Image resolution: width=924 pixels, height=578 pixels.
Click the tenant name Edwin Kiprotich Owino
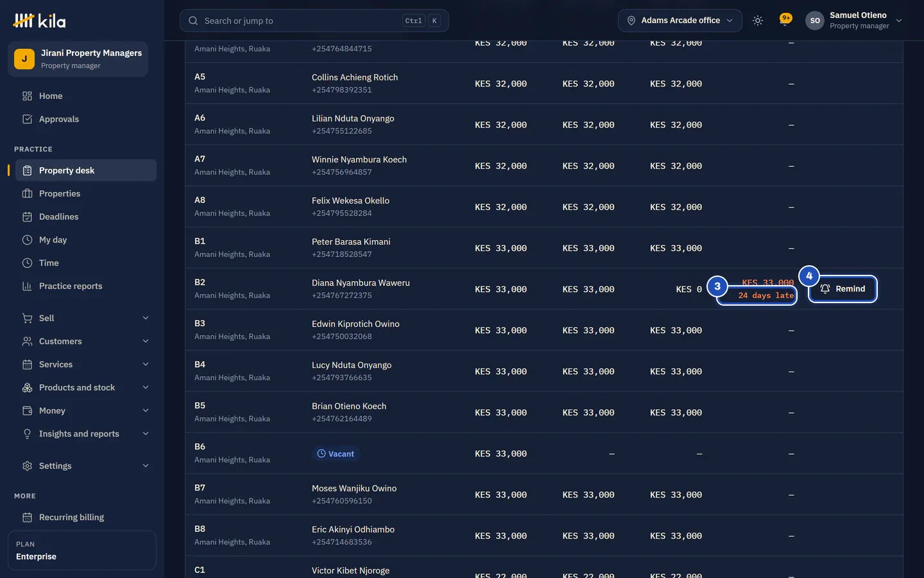(x=355, y=324)
